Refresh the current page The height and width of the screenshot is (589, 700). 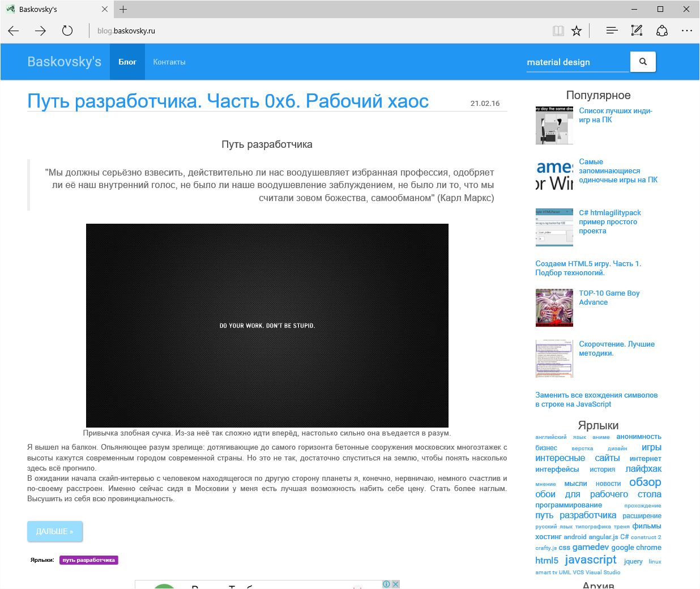click(67, 31)
